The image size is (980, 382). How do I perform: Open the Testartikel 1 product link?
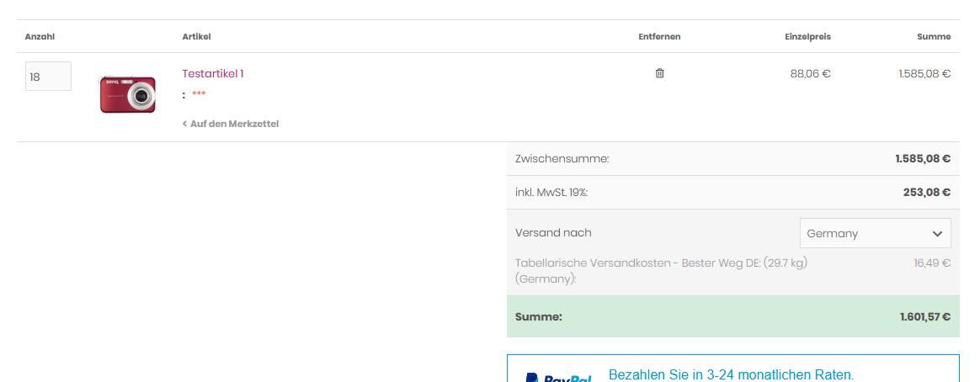213,73
